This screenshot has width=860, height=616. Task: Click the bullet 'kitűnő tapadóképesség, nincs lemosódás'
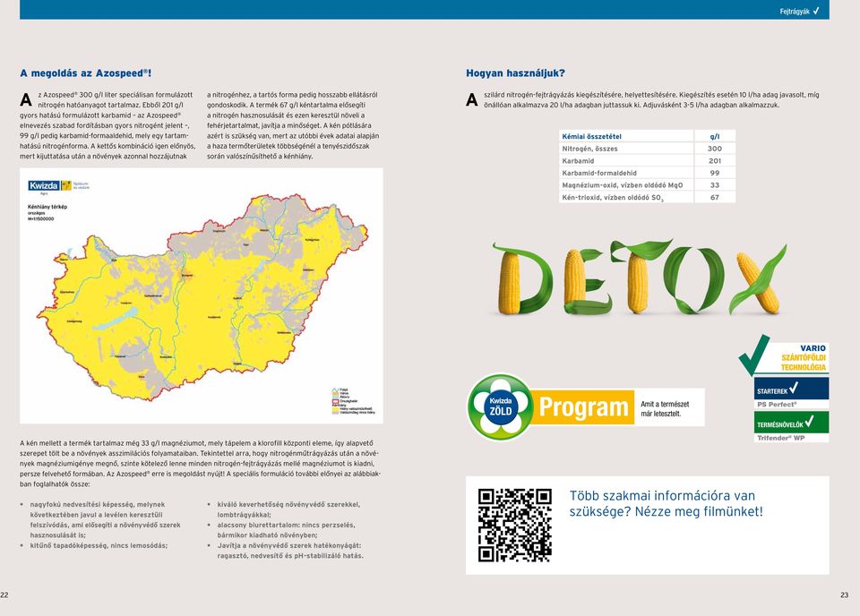[x=99, y=546]
